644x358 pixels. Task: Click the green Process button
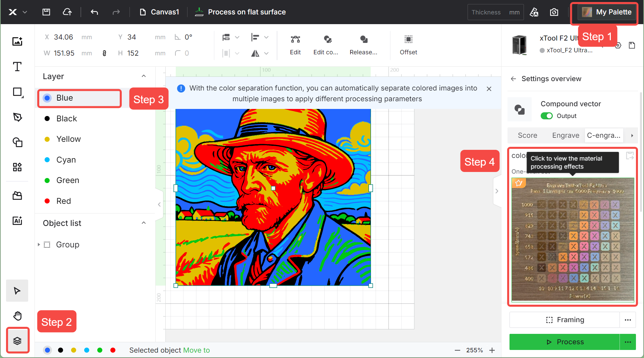pos(565,342)
